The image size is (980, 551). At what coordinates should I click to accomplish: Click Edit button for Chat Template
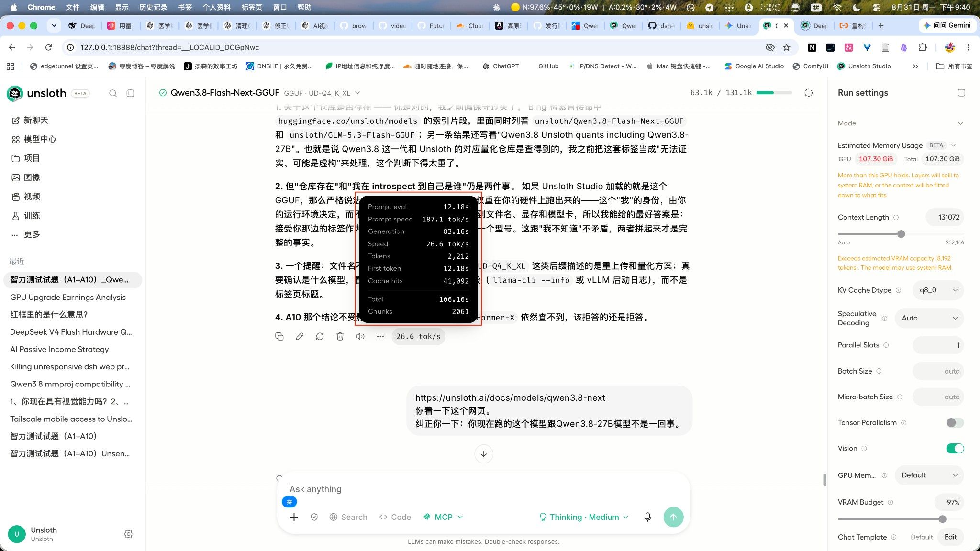click(950, 537)
